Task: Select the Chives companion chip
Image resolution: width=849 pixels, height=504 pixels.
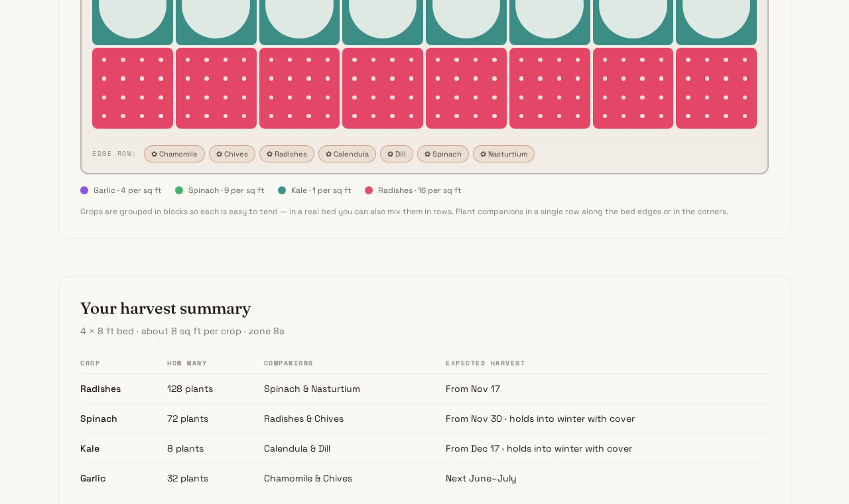Action: (x=232, y=154)
